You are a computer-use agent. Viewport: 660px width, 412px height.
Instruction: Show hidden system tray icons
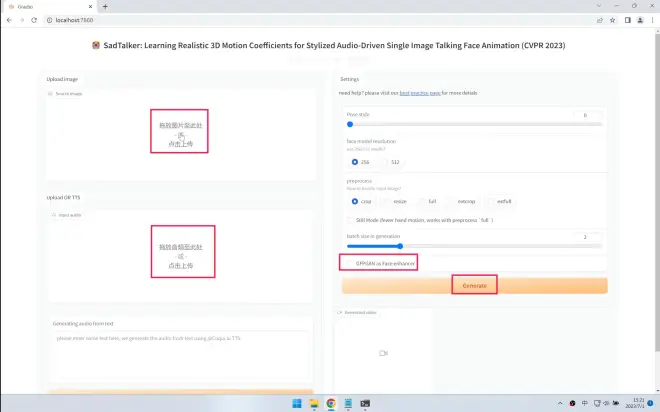pos(560,403)
